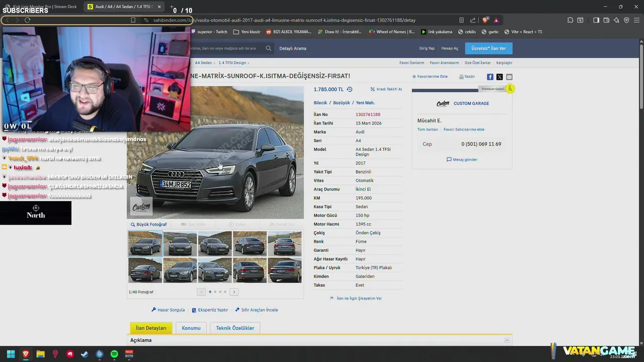644x362 pixels.
Task: Open seller's Tüm ilanları link
Action: pos(428,130)
